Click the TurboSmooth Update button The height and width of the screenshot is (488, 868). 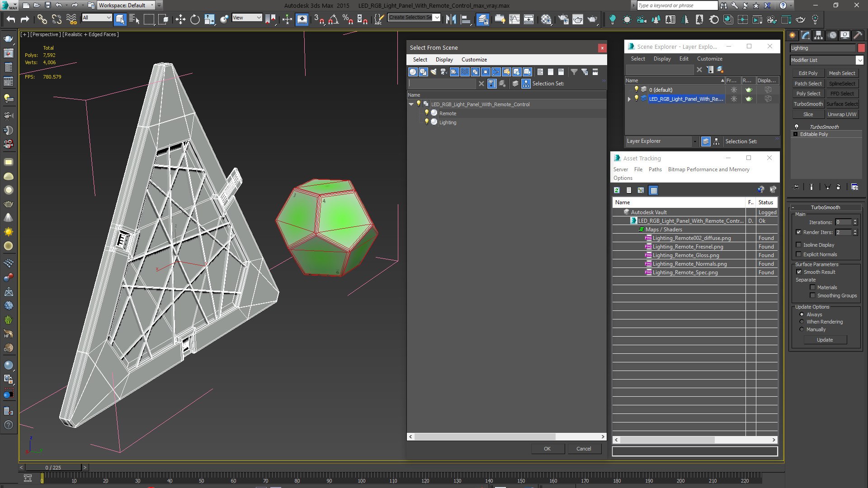[x=825, y=340]
